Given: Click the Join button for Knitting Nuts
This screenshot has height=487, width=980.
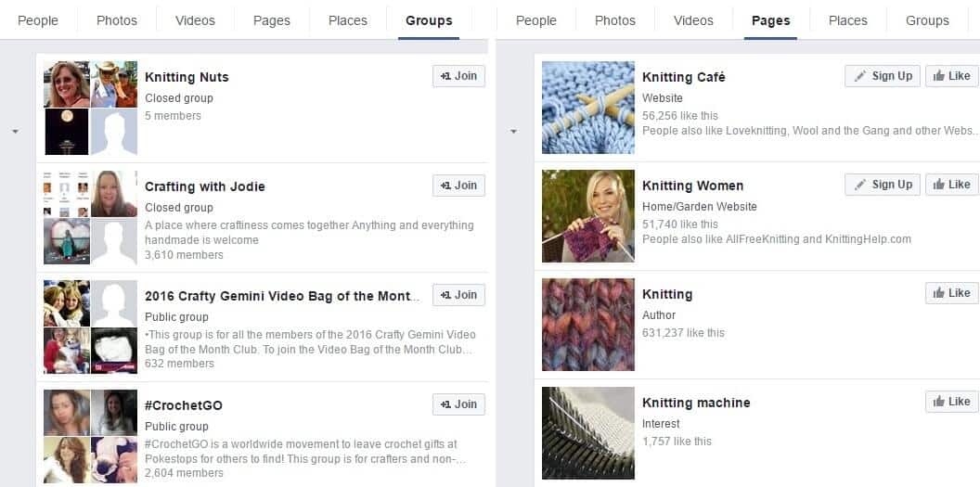Looking at the screenshot, I should [x=458, y=76].
